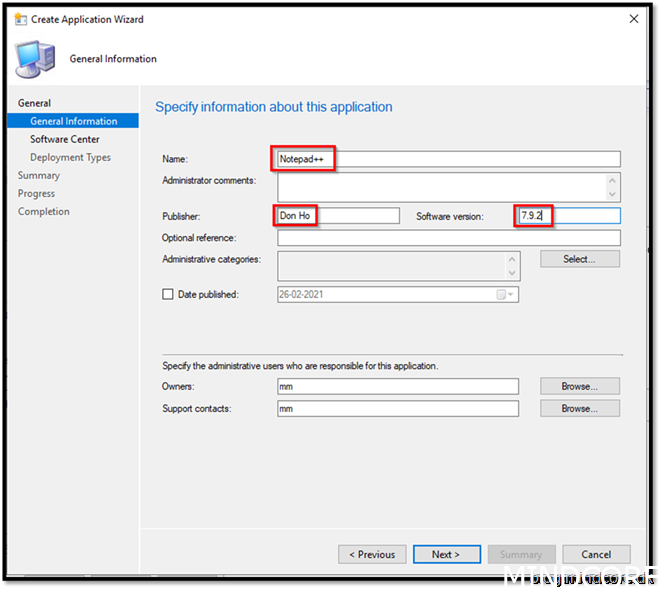Image resolution: width=661 pixels, height=589 pixels.
Task: Select General Information in the sidebar
Action: pyautogui.click(x=73, y=121)
